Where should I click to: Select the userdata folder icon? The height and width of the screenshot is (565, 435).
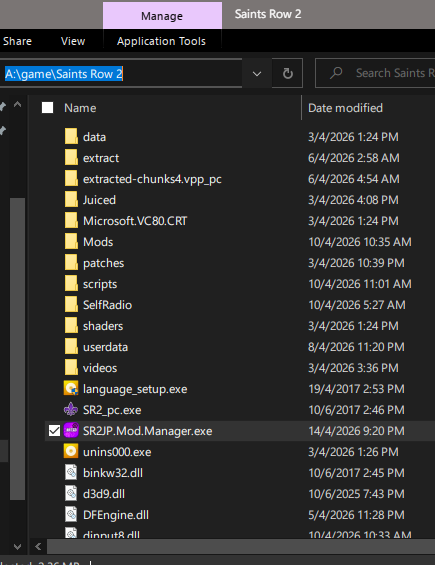coord(71,347)
